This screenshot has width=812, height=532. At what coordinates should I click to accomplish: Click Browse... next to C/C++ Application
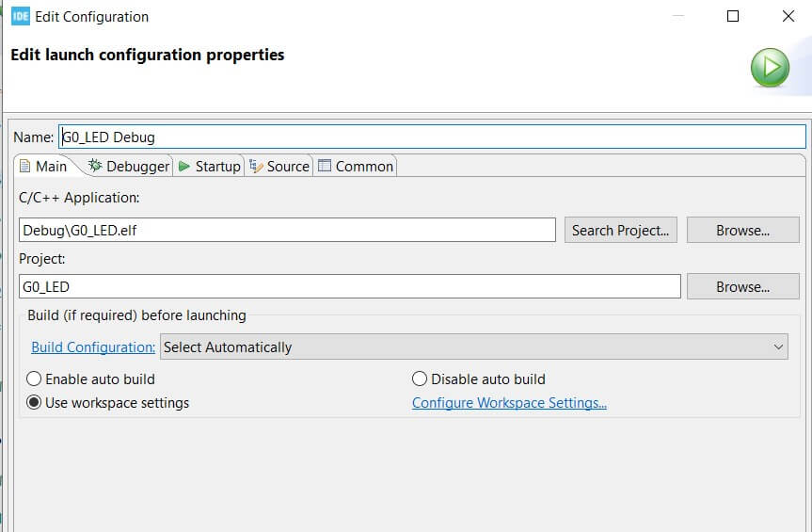(742, 230)
